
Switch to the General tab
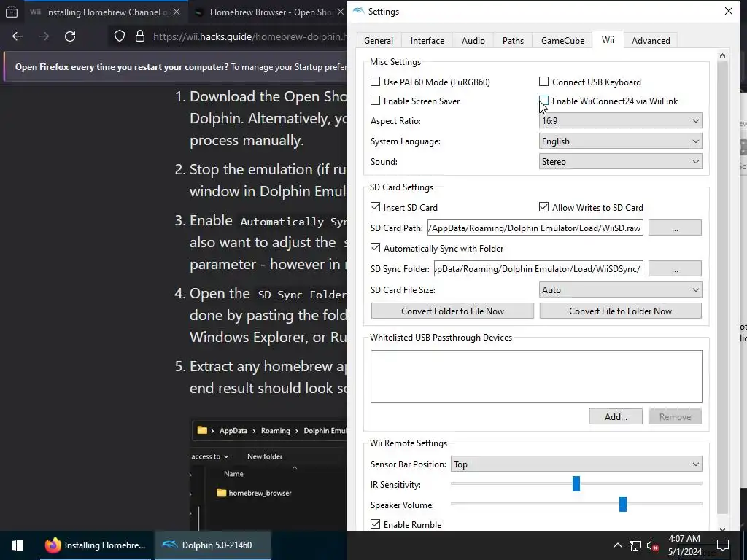379,41
